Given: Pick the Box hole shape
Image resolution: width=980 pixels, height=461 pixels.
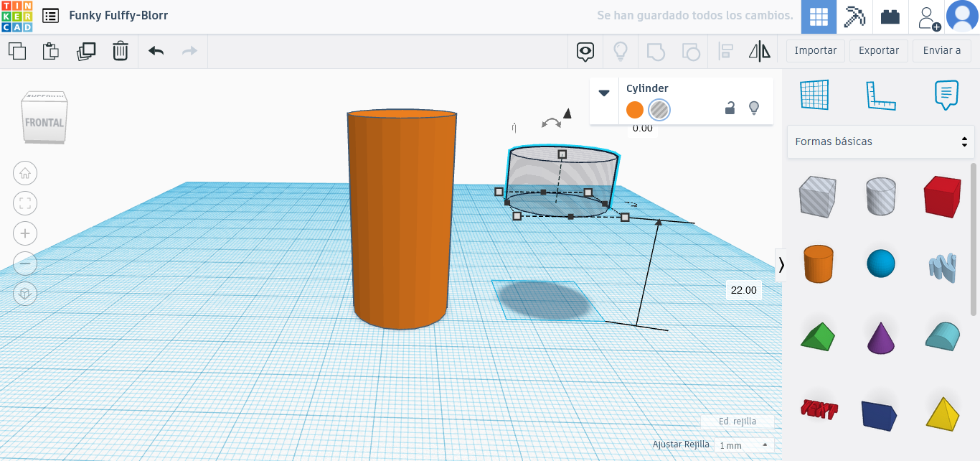Looking at the screenshot, I should pos(817,196).
